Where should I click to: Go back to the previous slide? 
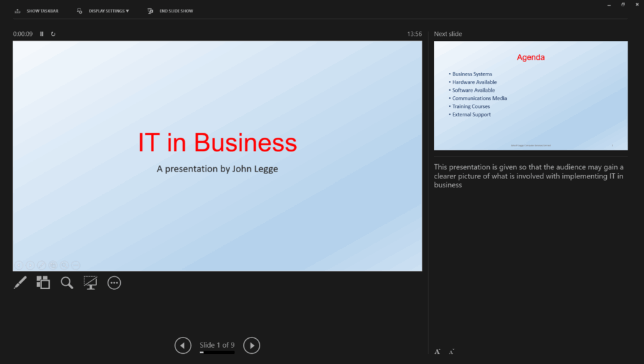coord(182,345)
